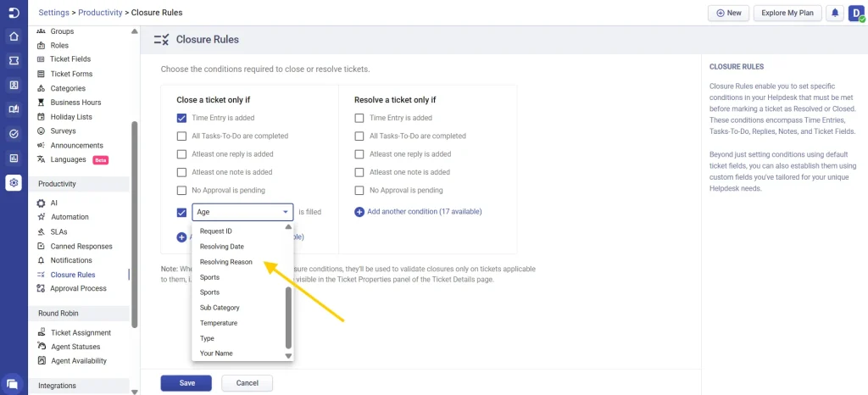Click the reports chart icon in left rail
Viewport: 868px width, 395px height.
14,158
